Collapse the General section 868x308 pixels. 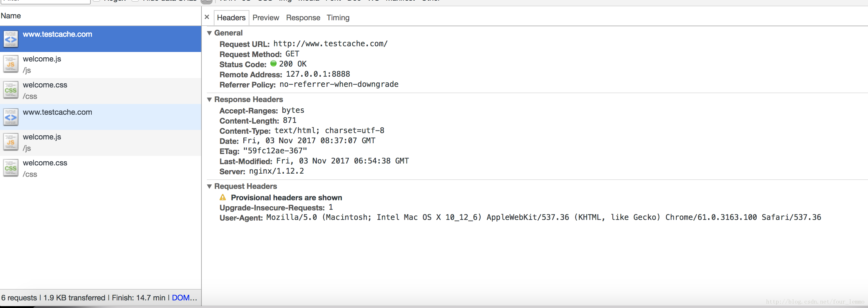209,33
